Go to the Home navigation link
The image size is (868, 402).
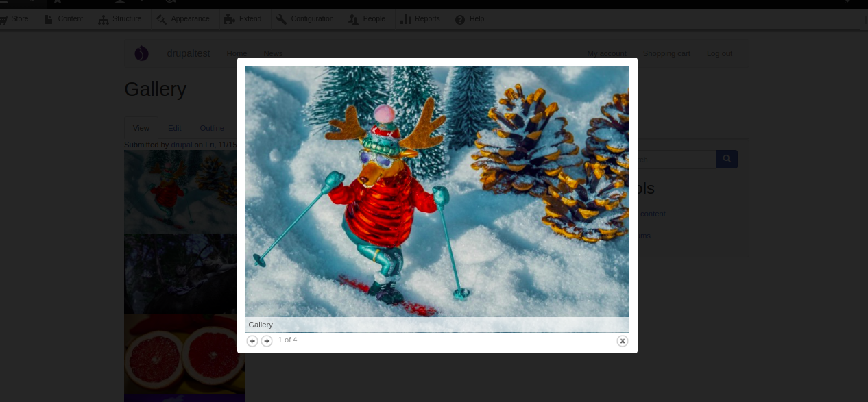tap(237, 53)
